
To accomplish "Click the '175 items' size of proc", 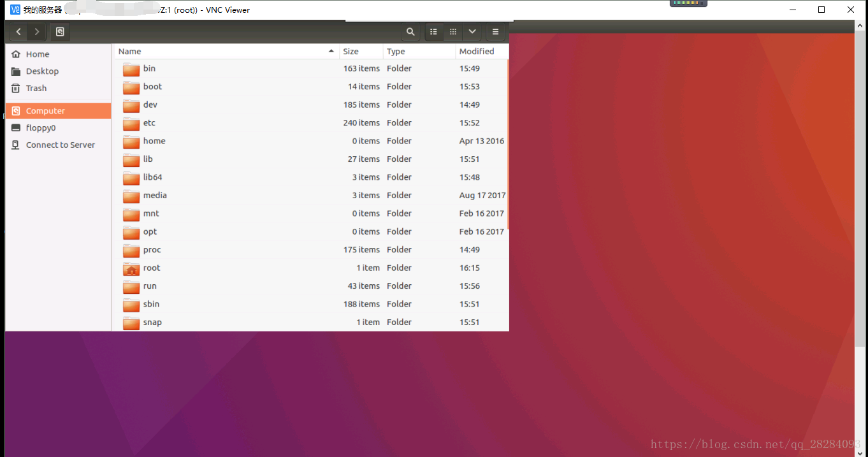I will (361, 250).
